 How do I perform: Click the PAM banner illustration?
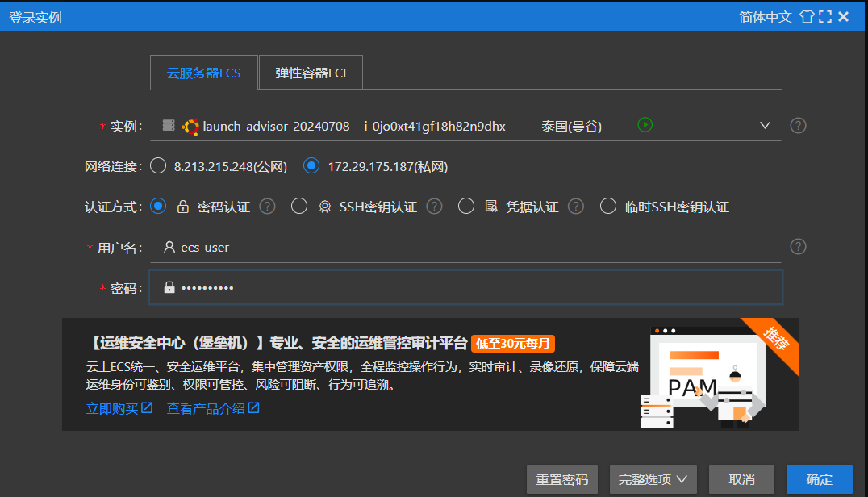703,376
